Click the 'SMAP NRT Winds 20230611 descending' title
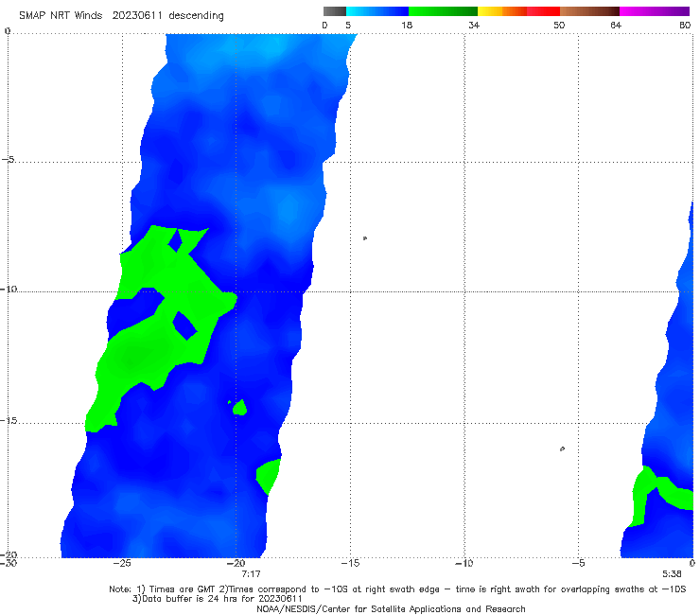Image resolution: width=700 pixels, height=615 pixels. pyautogui.click(x=121, y=16)
